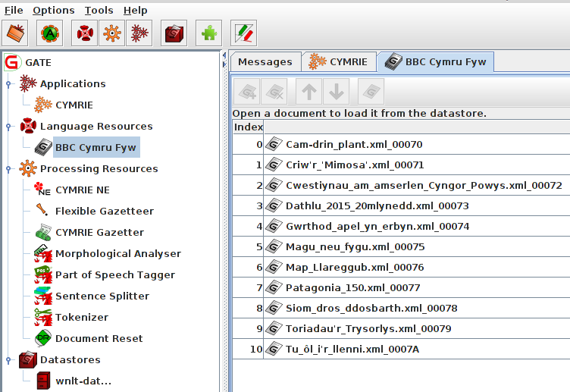Open the plugin manager puzzle icon
Screen dimensions: 570x392
pos(208,33)
